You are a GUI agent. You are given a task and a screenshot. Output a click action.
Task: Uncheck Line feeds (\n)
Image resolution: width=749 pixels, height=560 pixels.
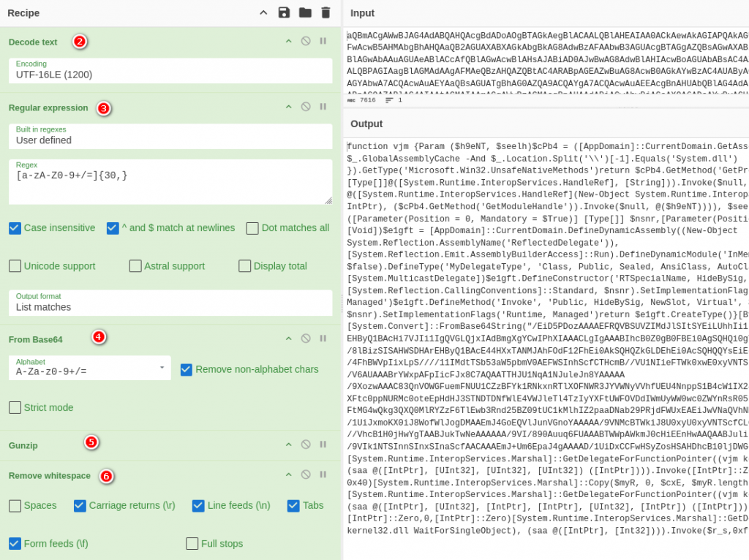198,506
